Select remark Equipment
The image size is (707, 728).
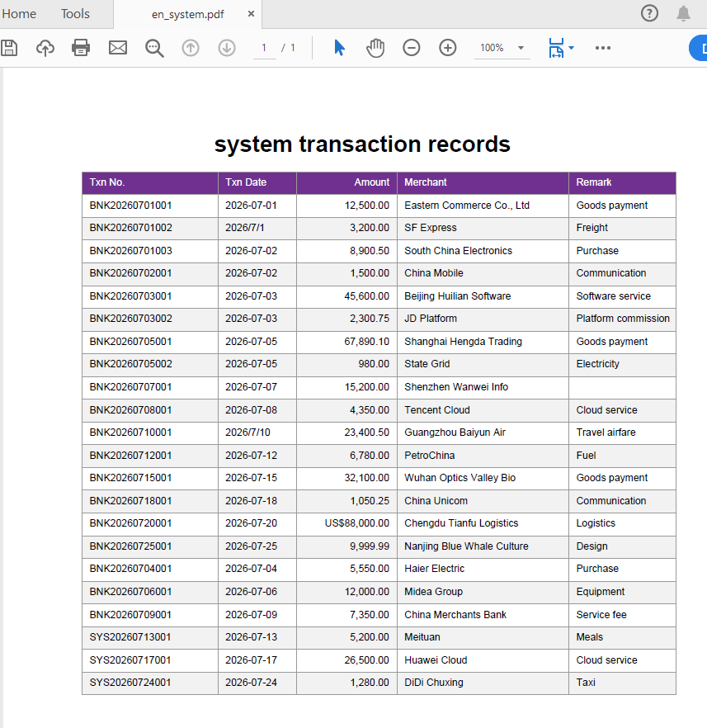tap(601, 592)
